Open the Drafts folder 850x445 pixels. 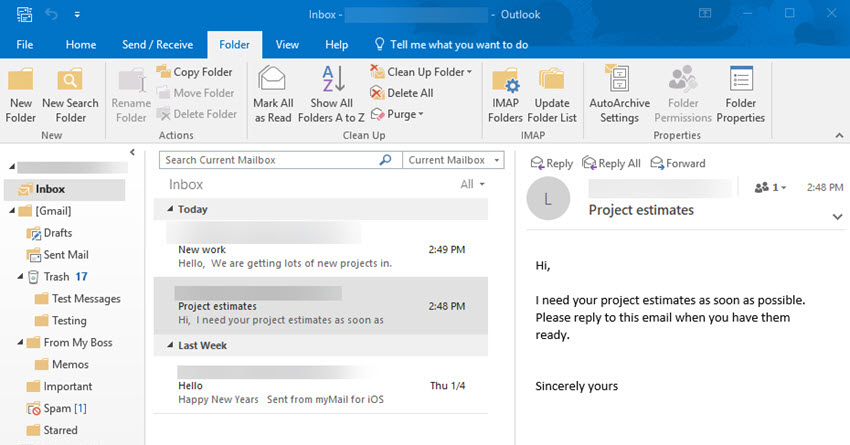pyautogui.click(x=49, y=233)
